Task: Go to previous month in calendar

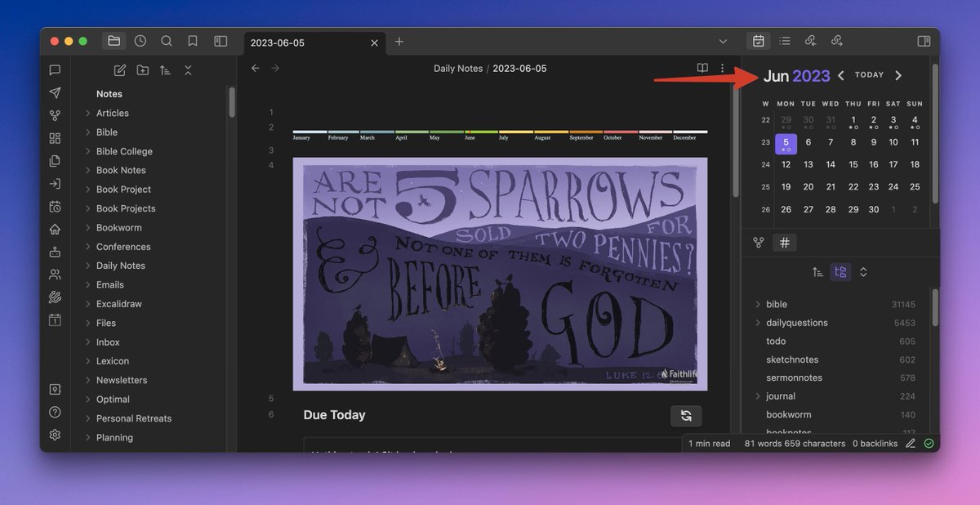Action: coord(841,75)
